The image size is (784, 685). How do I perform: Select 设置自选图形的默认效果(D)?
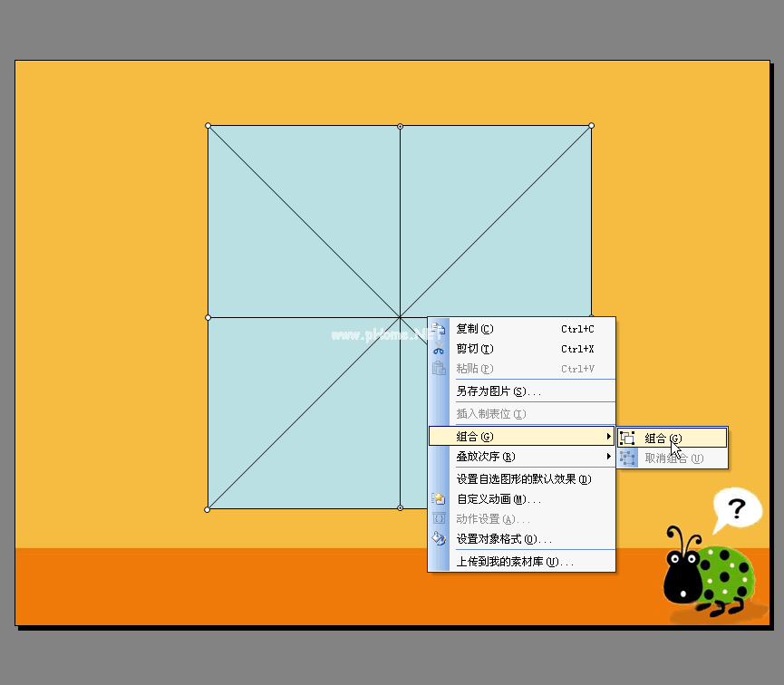522,479
